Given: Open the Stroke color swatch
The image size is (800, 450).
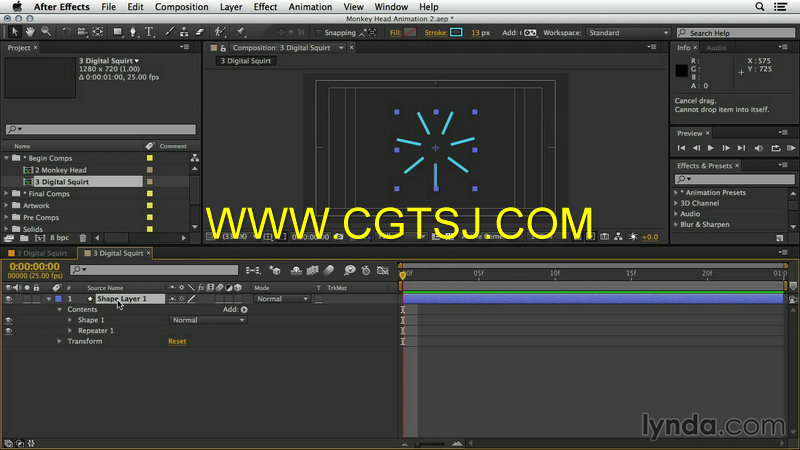Looking at the screenshot, I should point(457,33).
